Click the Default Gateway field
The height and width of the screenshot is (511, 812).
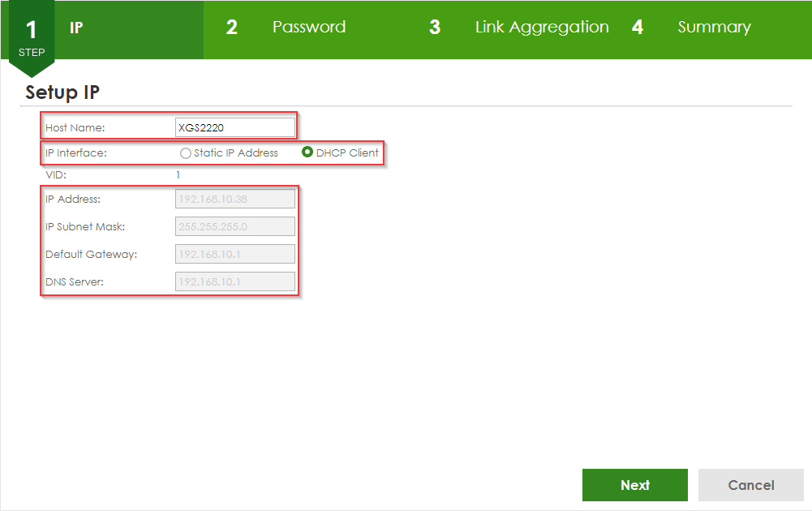(x=235, y=254)
